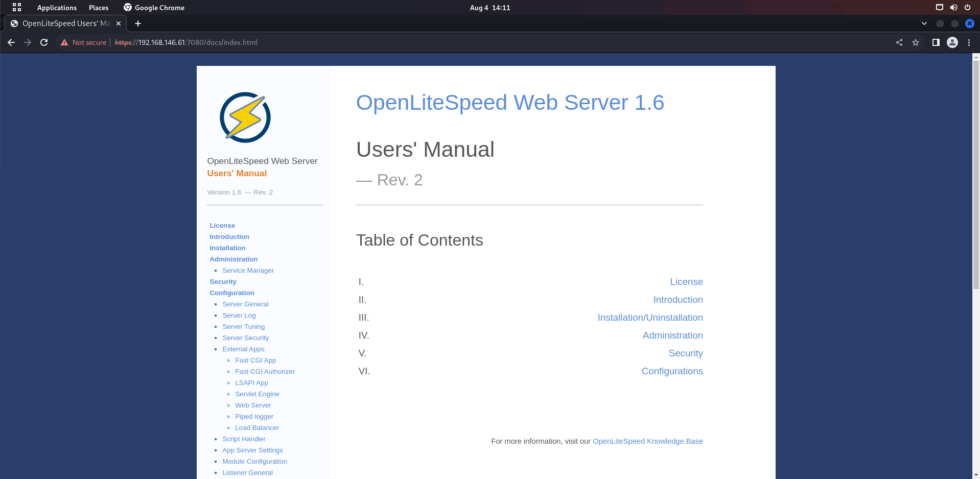Screen dimensions: 980x479
Task: Click the screen icon in top bar
Action: (939, 7)
